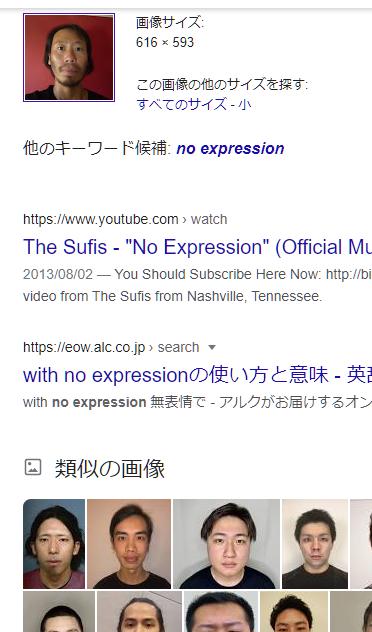The height and width of the screenshot is (632, 372).
Task: Click the eow.alc.co.jp search URL breadcrumb
Action: tap(111, 347)
